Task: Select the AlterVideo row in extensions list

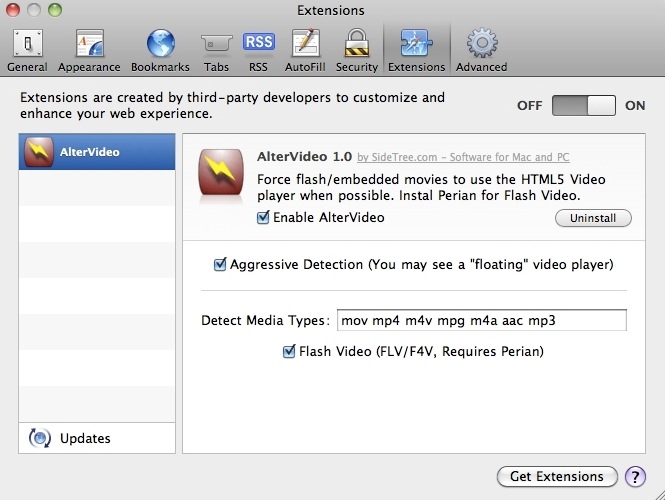Action: click(x=97, y=152)
